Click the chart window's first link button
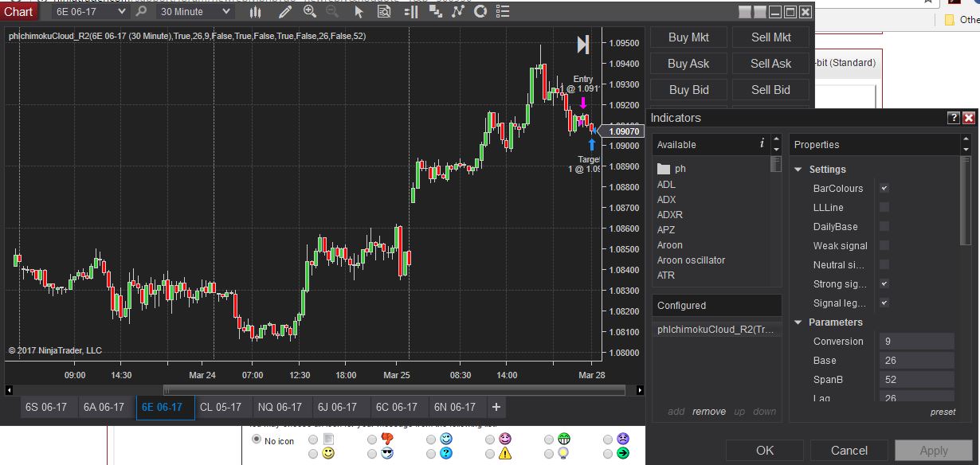The height and width of the screenshot is (465, 980). click(x=744, y=12)
